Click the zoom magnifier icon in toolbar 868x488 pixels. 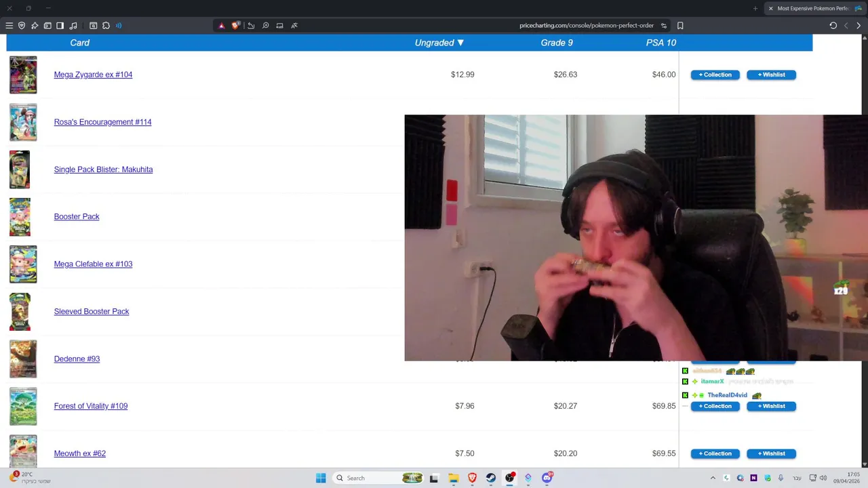coord(265,26)
